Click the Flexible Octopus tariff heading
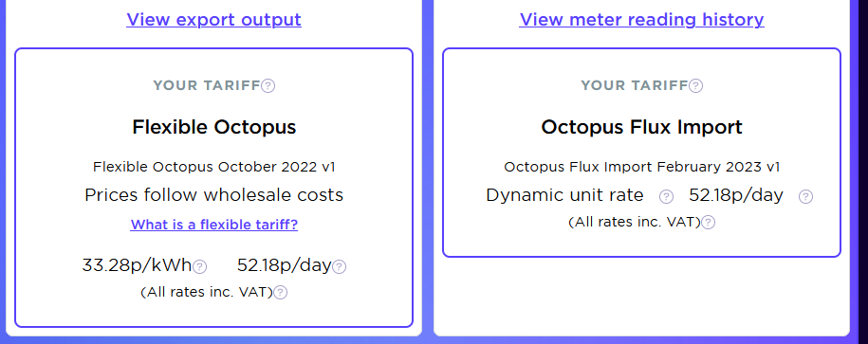This screenshot has height=344, width=868. pos(214,127)
